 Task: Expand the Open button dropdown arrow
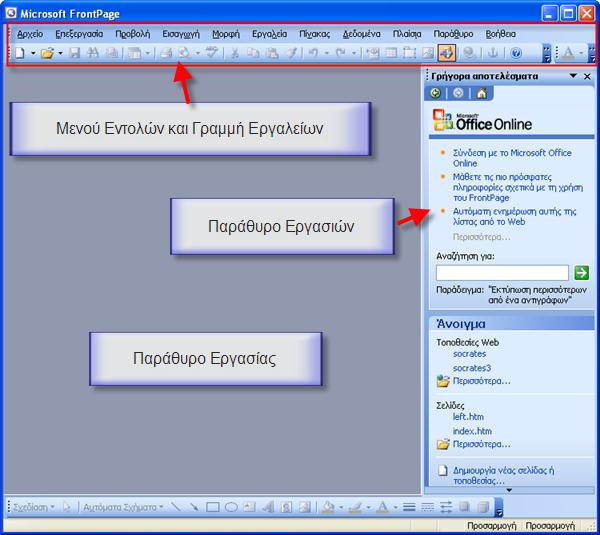60,53
